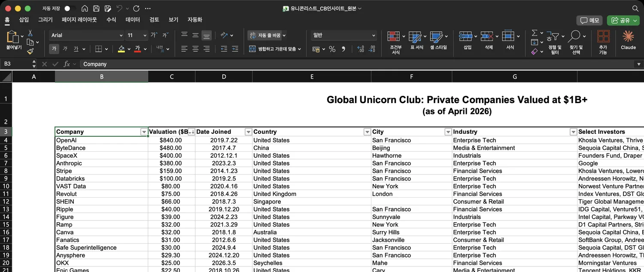The height and width of the screenshot is (272, 644).
Task: Click the Center horizontally icon
Action: [195, 49]
